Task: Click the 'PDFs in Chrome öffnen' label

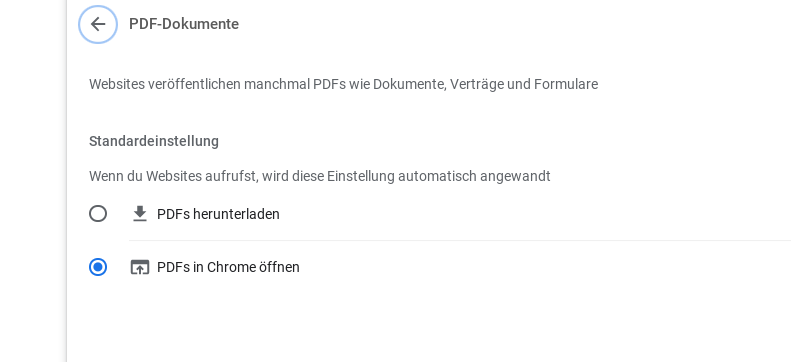Action: pos(228,267)
